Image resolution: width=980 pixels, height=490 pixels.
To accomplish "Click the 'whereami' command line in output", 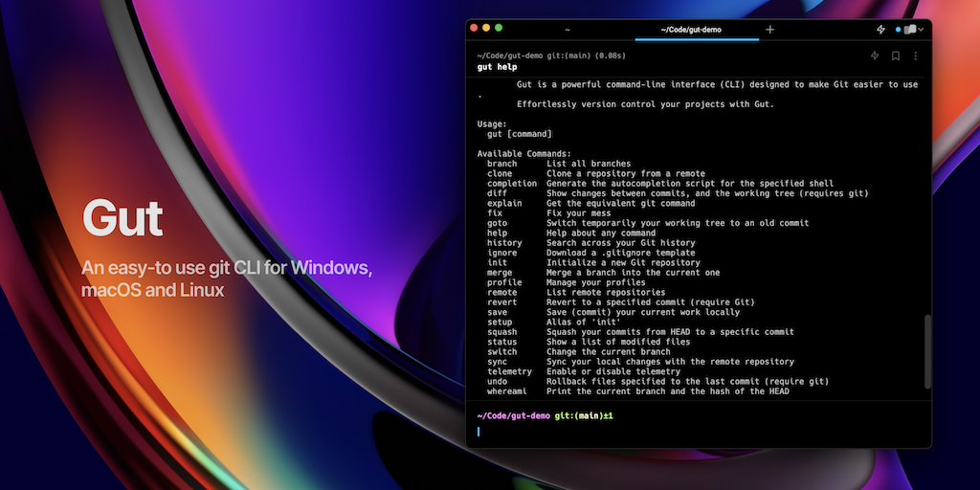I will coord(507,391).
